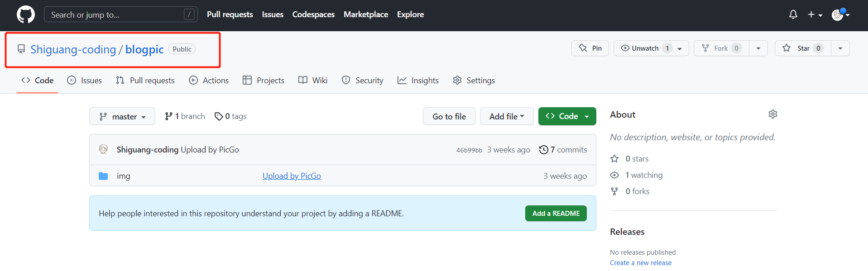This screenshot has width=868, height=271.
Task: Open the Insights tab
Action: click(x=418, y=80)
